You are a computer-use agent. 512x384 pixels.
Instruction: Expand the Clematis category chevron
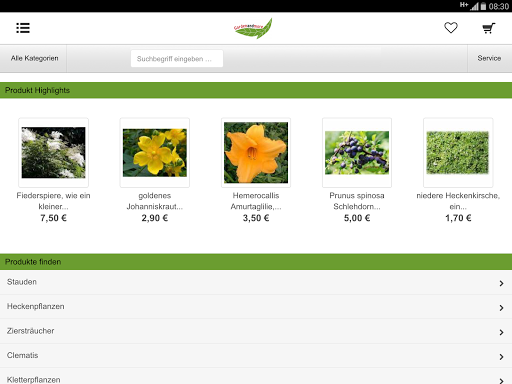pyautogui.click(x=501, y=357)
